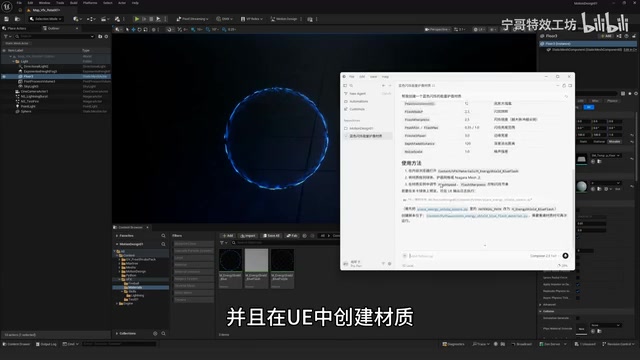The width and height of the screenshot is (640, 360).
Task: Click the Content Browser asset search field
Action: [x=286, y=243]
